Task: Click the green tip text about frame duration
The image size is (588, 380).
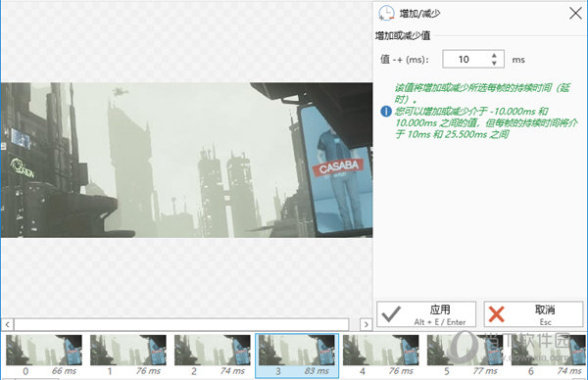Action: 486,111
